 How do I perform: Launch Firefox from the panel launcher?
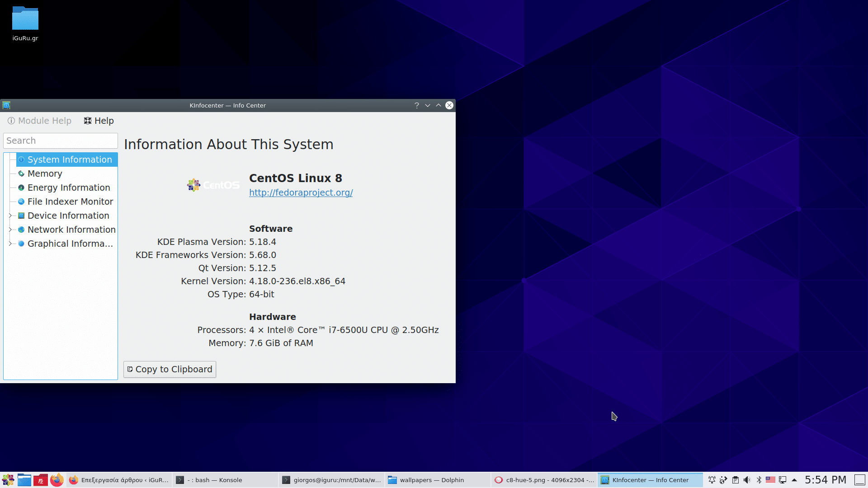57,480
